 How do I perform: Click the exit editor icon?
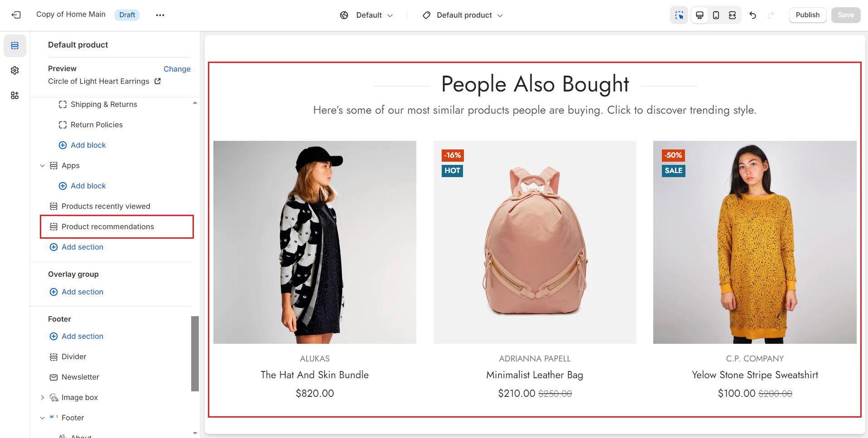coord(16,15)
